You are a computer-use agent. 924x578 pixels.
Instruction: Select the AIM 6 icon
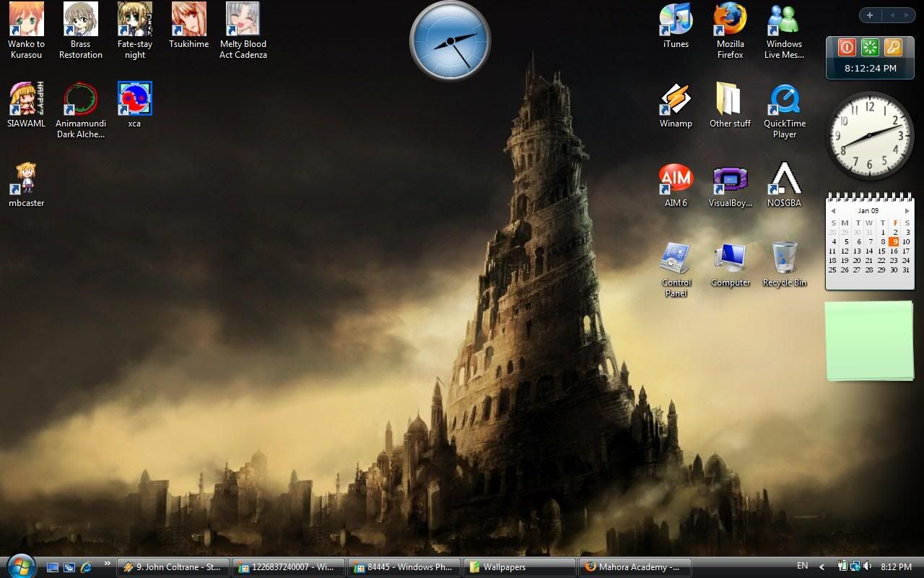point(676,179)
